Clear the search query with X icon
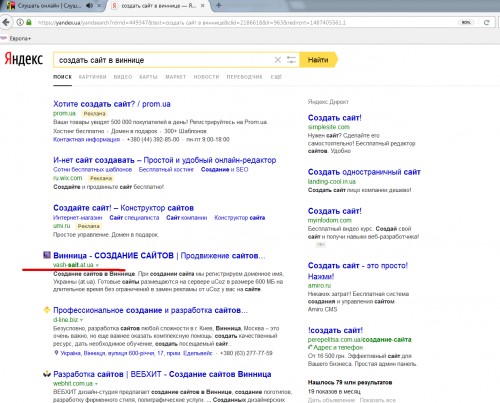The image size is (500, 403). [277, 60]
